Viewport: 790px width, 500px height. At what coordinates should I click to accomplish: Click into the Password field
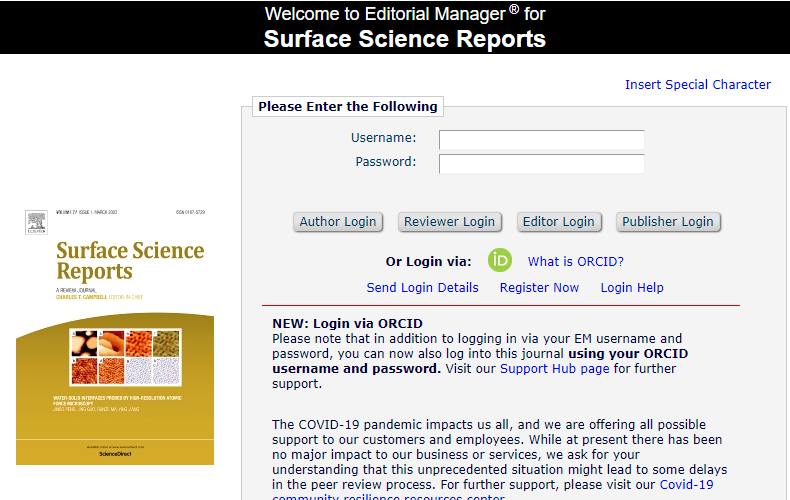pyautogui.click(x=541, y=163)
